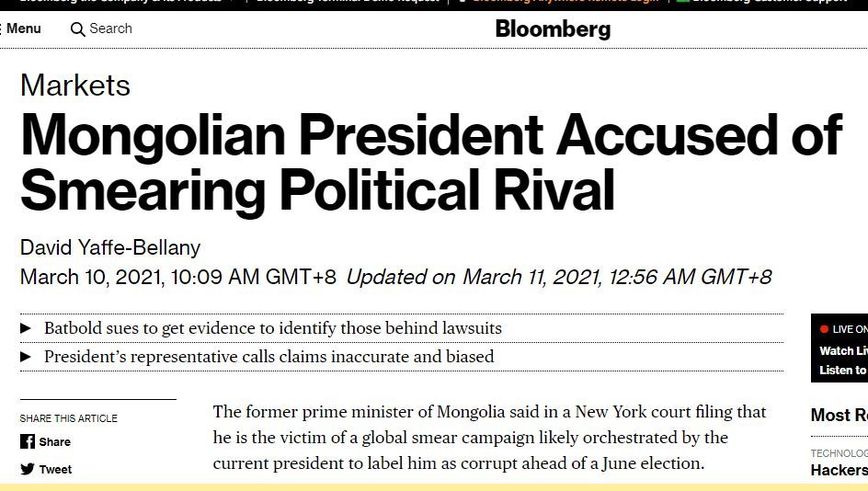
Task: Click the Bloomberg logo
Action: [x=553, y=29]
